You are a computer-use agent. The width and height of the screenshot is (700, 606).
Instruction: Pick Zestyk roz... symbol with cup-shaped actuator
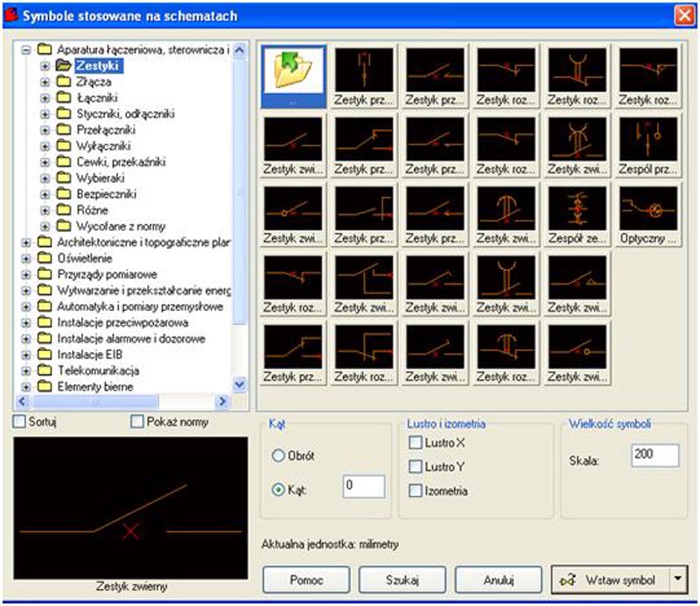tap(577, 76)
